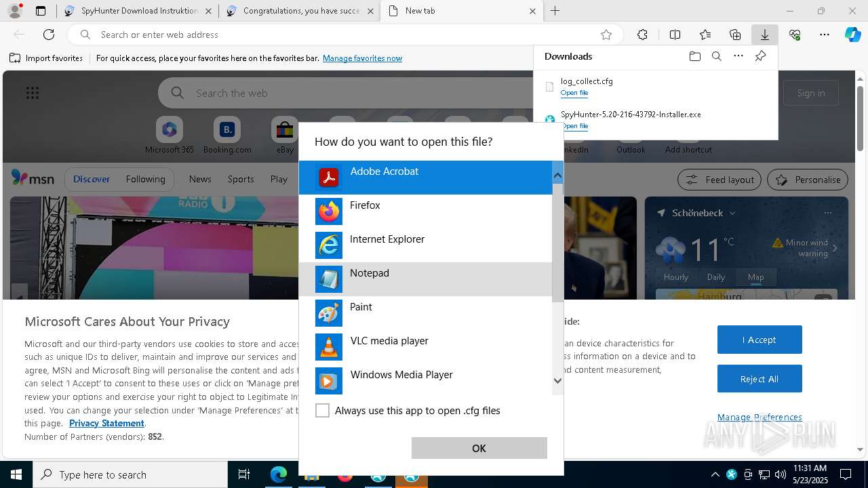Expand Schönebeck weather location chevron
This screenshot has width=868, height=488.
coord(732,213)
